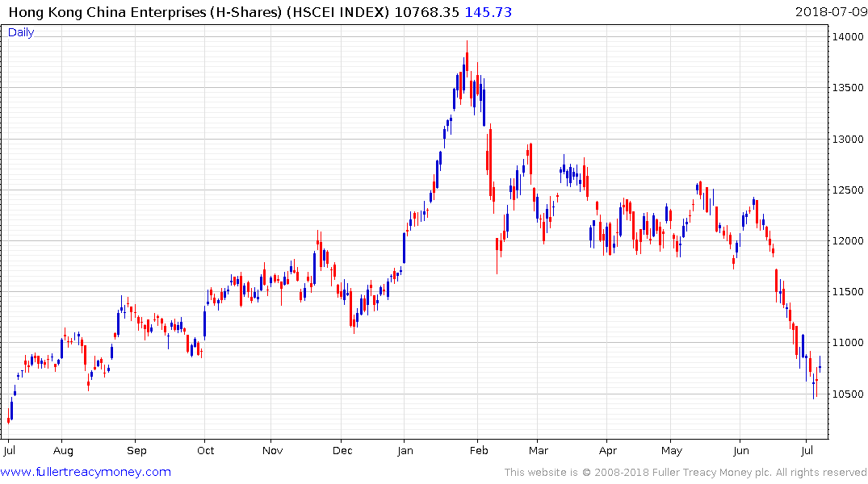Click the 12000 price axis label
The height and width of the screenshot is (484, 868).
848,241
